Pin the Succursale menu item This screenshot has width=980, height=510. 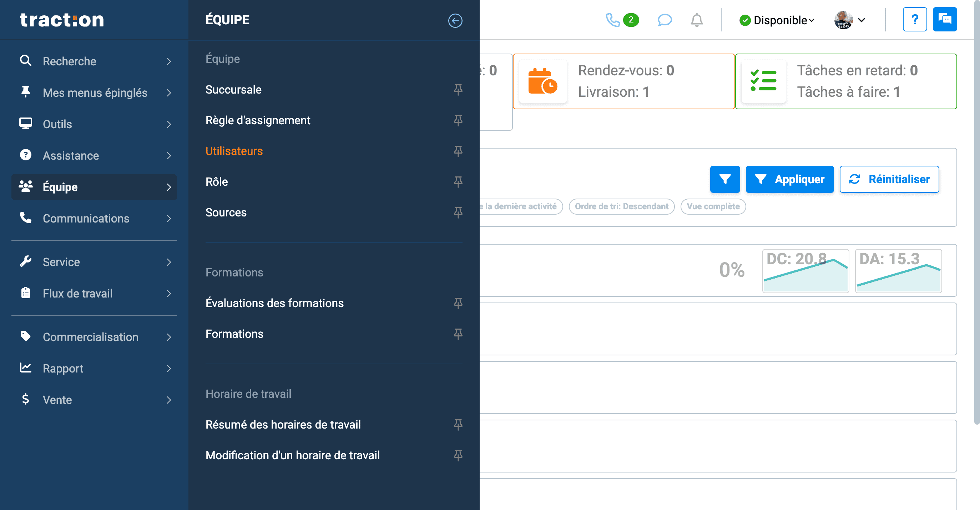point(458,90)
